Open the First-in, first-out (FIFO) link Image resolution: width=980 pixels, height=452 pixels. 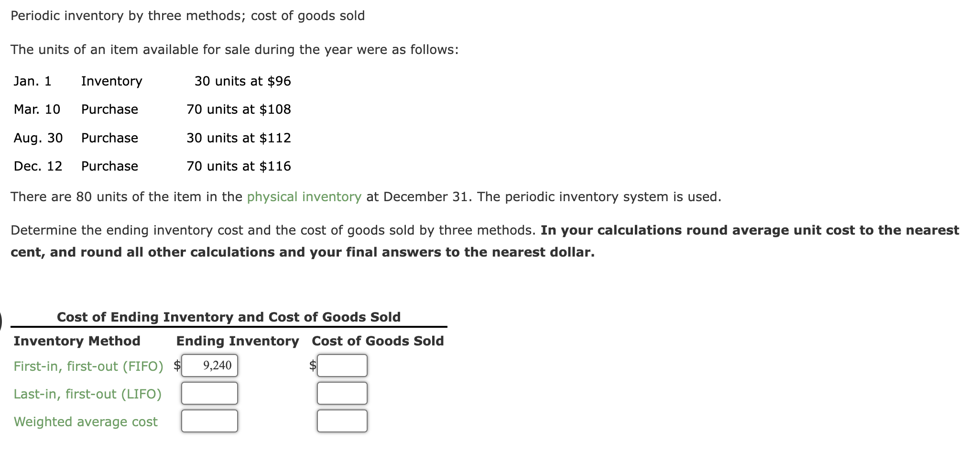pyautogui.click(x=88, y=366)
